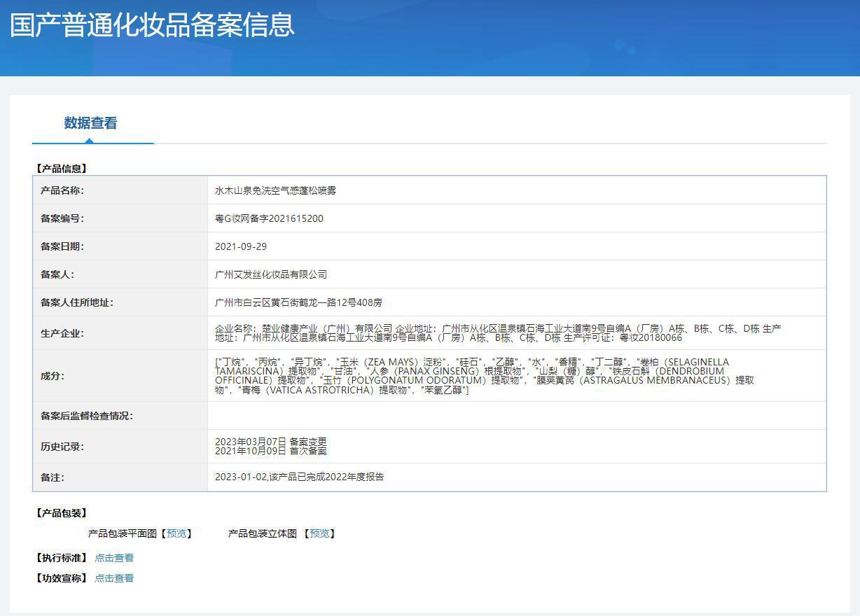Click the 【产品信息】 section header
The height and width of the screenshot is (616, 860).
62,169
